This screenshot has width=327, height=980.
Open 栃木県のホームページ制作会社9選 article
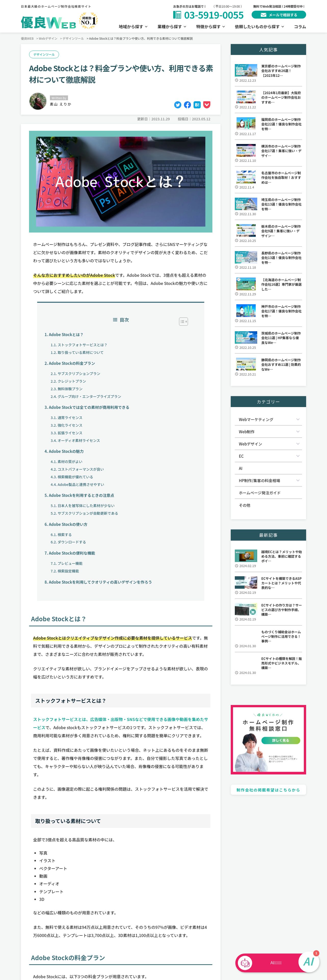(281, 231)
